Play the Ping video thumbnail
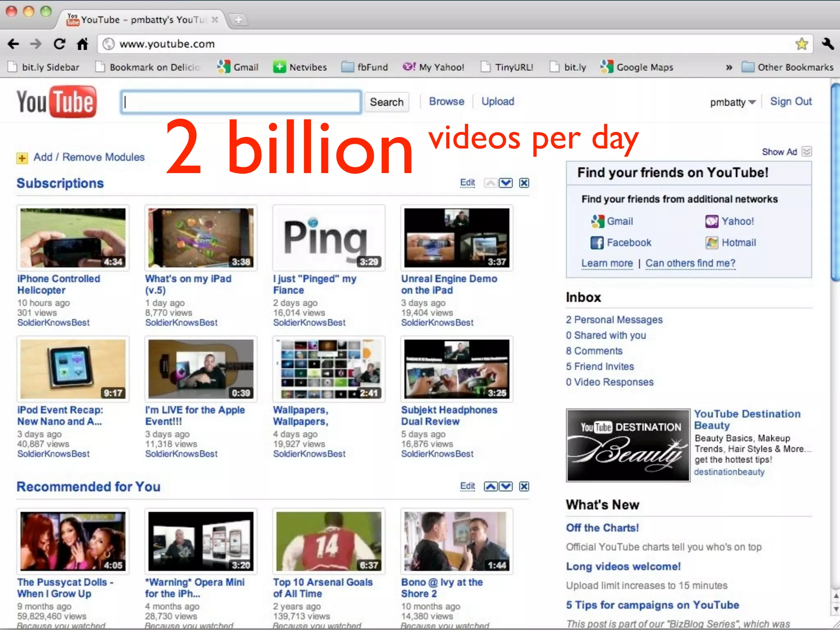This screenshot has height=630, width=840. [x=329, y=238]
